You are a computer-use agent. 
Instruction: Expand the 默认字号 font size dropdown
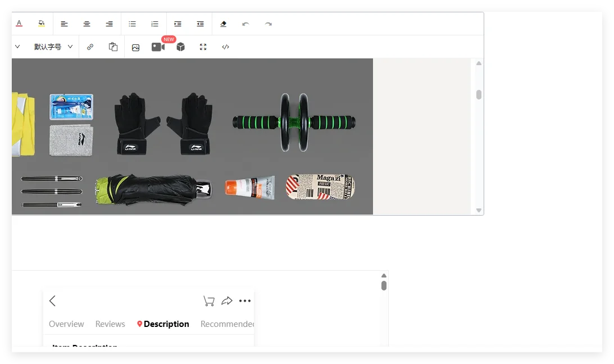click(53, 47)
